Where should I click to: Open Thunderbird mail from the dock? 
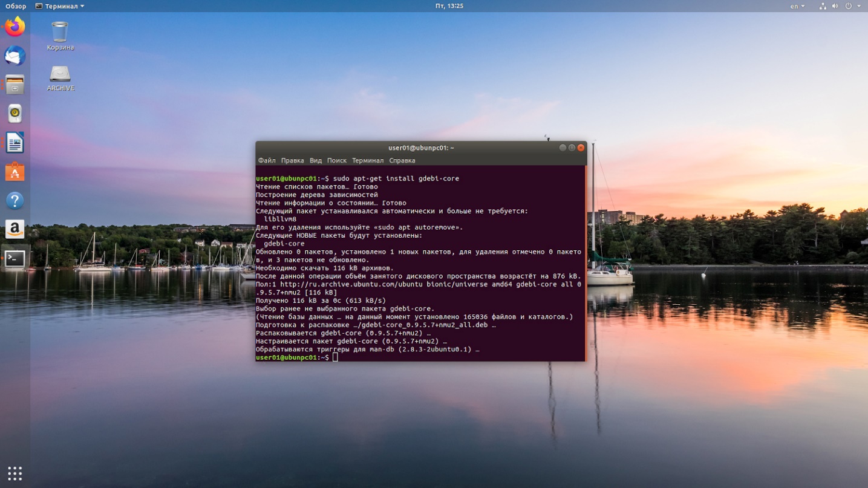[x=15, y=56]
